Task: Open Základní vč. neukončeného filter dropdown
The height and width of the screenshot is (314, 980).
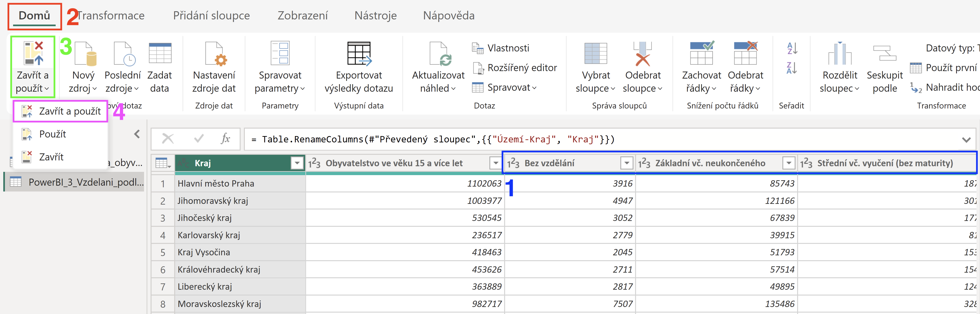Action: (x=789, y=163)
